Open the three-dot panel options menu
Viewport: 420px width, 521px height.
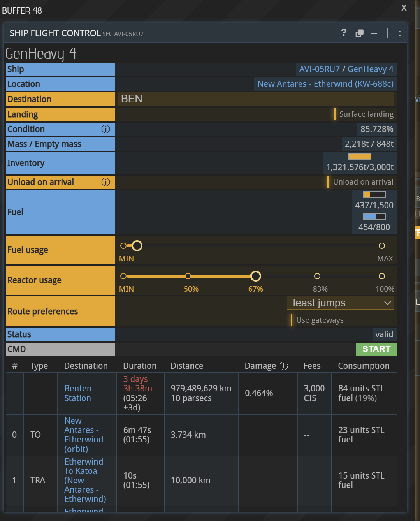400,33
